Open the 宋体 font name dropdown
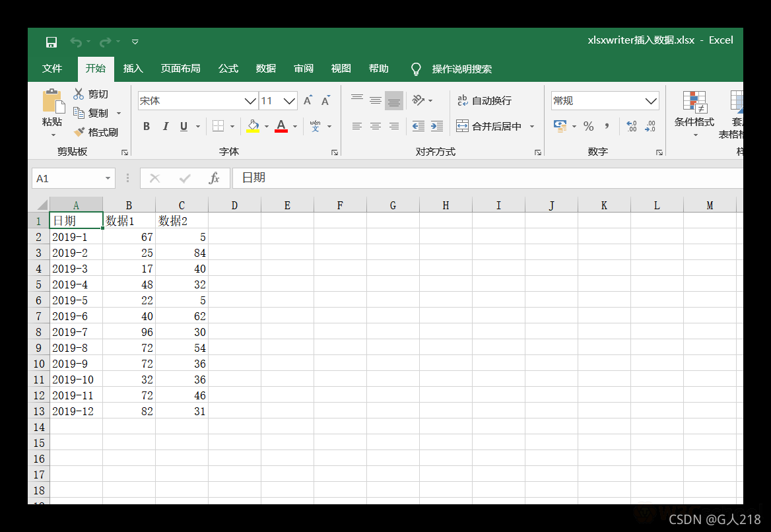The height and width of the screenshot is (532, 771). pos(250,101)
